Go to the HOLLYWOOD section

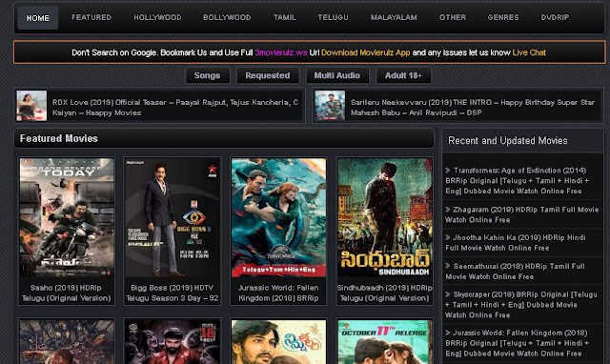click(157, 17)
